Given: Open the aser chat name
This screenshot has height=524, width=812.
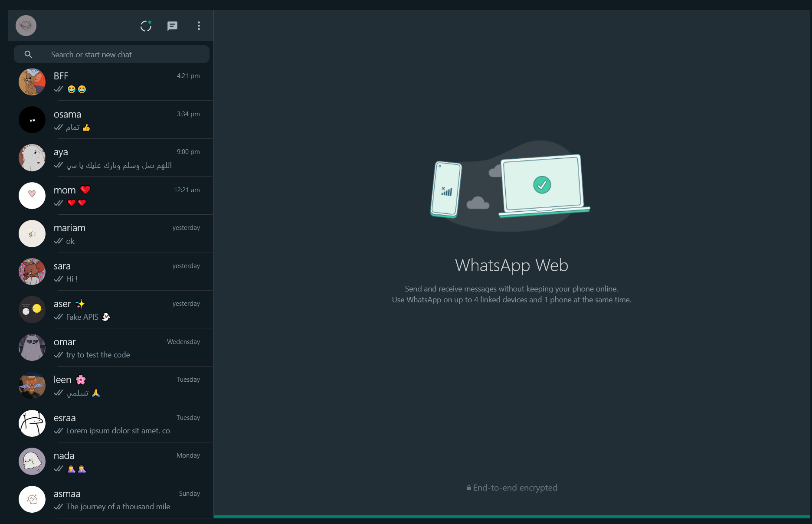Looking at the screenshot, I should (x=62, y=304).
